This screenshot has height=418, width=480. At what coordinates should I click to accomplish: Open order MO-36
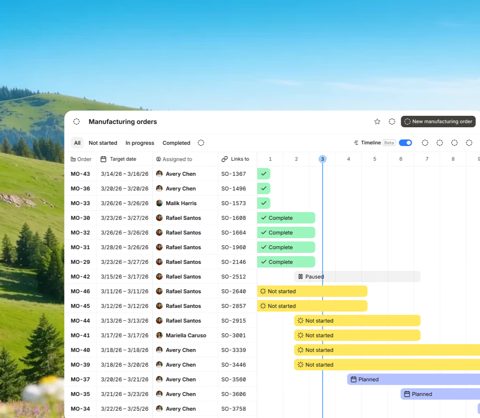point(80,188)
